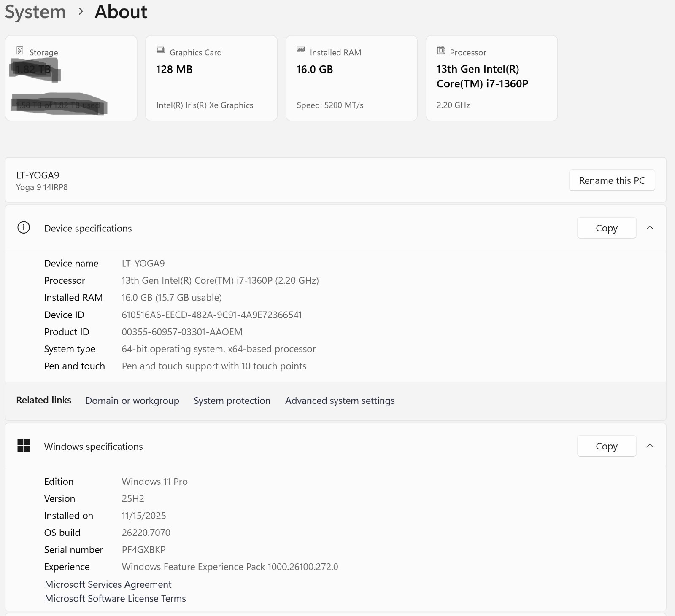Click the breadcrumb chevron after System
675x616 pixels.
coord(81,12)
